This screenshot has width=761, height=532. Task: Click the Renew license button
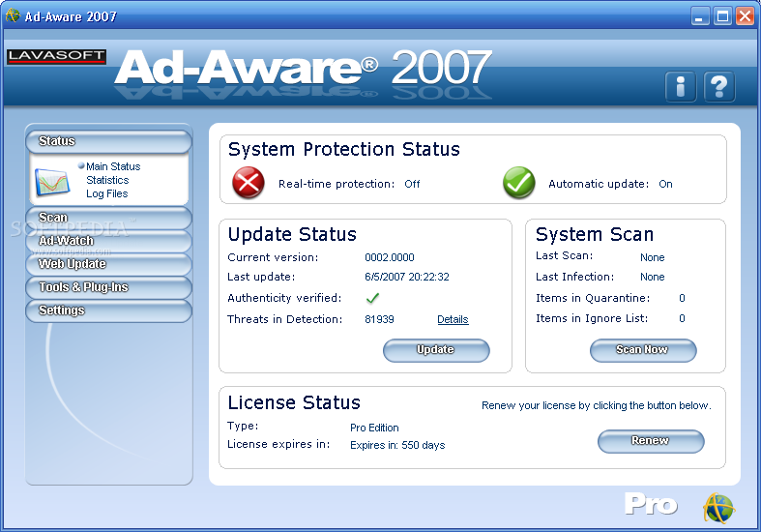651,441
